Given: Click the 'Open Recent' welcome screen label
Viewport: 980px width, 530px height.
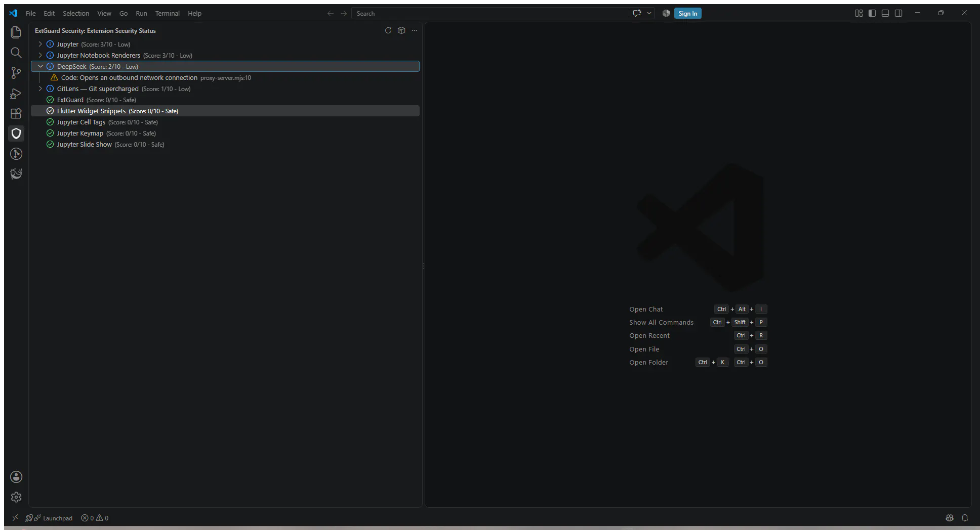Looking at the screenshot, I should (x=649, y=335).
